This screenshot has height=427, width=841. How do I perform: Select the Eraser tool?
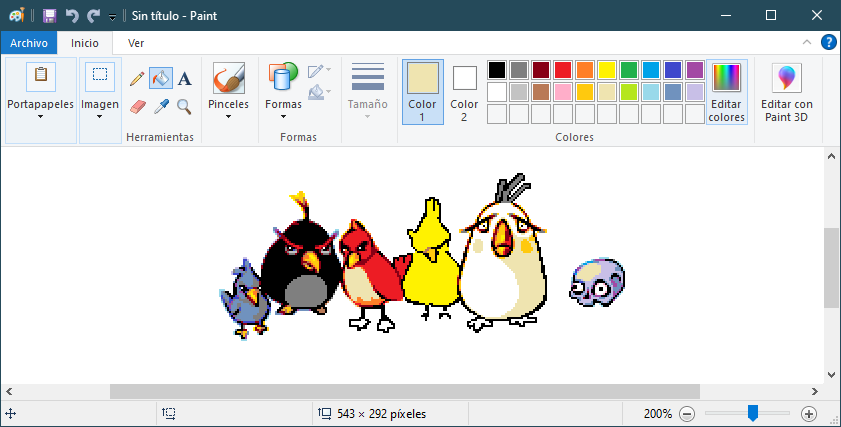tap(138, 107)
